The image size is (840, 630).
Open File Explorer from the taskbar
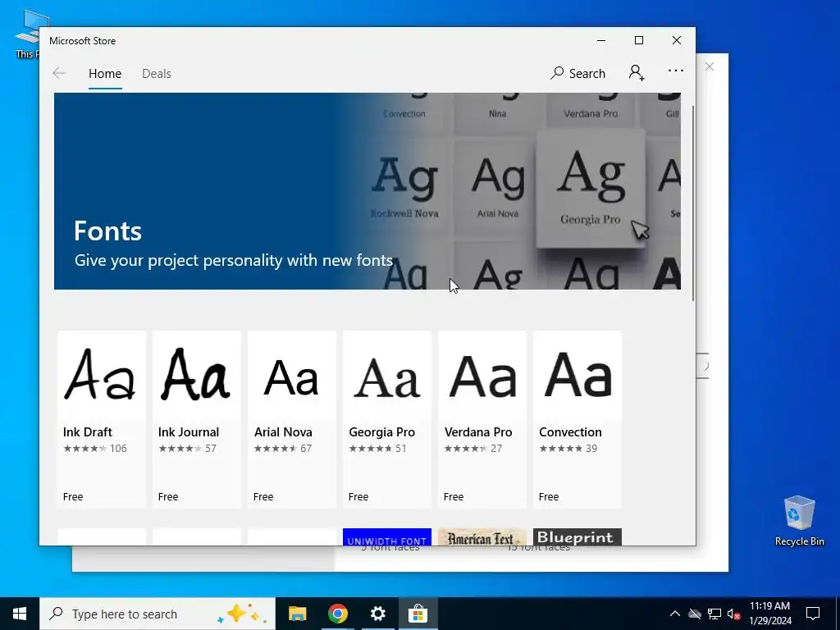(x=297, y=614)
